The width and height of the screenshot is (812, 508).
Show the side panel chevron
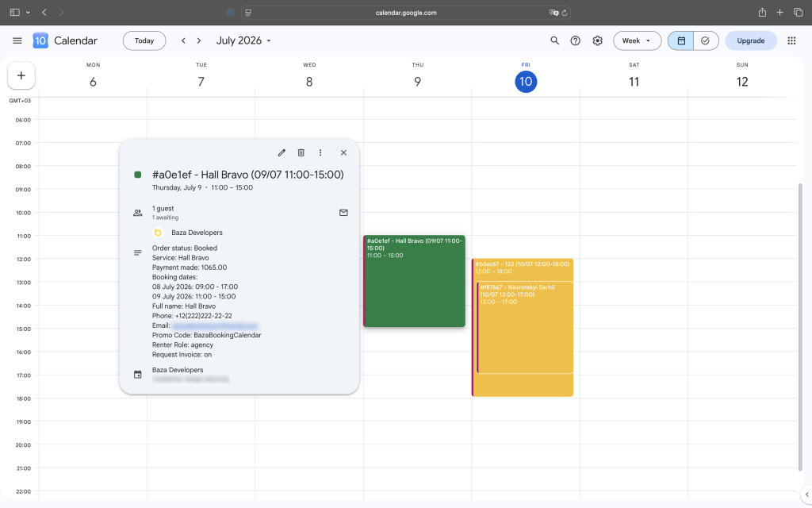coord(806,494)
